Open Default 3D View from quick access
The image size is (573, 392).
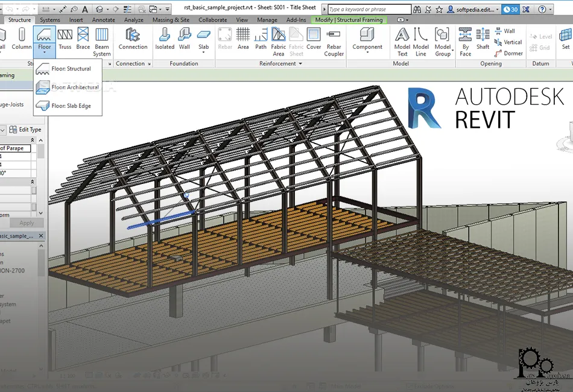point(100,9)
